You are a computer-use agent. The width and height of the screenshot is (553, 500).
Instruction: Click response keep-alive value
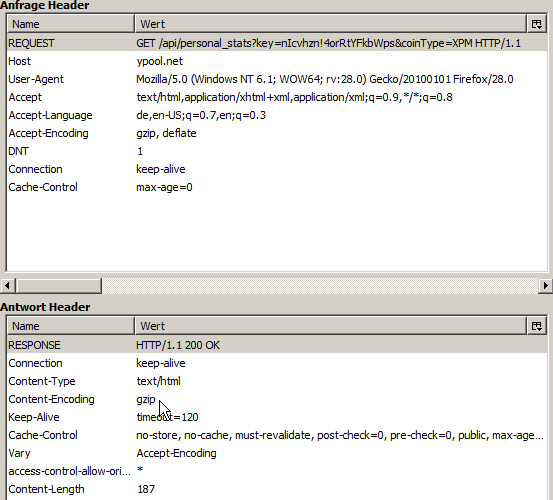(x=160, y=363)
